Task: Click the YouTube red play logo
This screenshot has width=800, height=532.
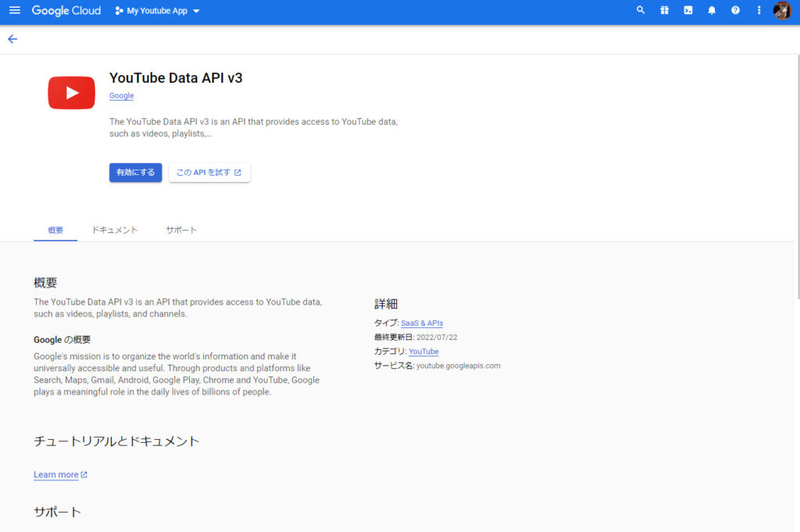Action: pos(71,93)
